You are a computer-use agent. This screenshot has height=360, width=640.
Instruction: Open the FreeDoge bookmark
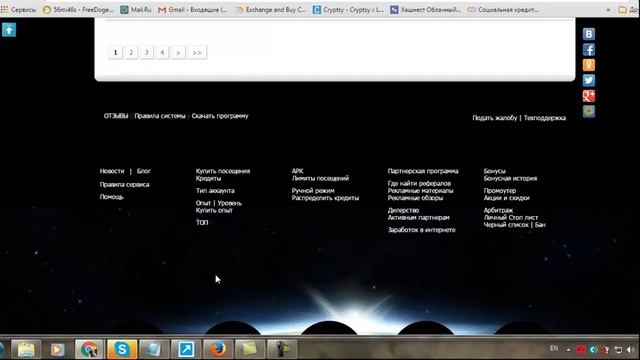coord(78,9)
